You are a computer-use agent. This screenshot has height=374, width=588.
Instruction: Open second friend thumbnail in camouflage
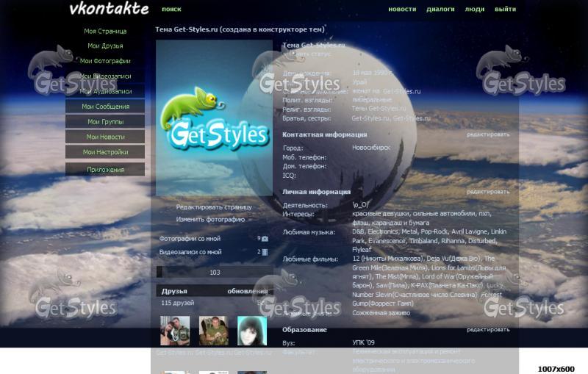click(213, 331)
